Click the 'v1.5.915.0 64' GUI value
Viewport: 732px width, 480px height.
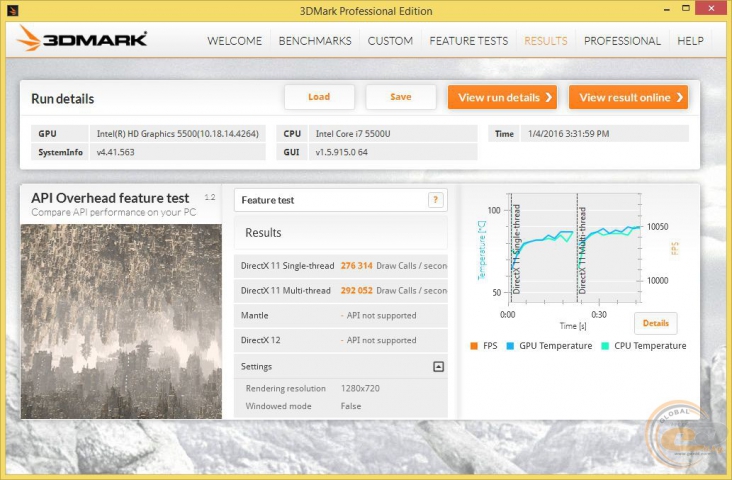point(342,152)
